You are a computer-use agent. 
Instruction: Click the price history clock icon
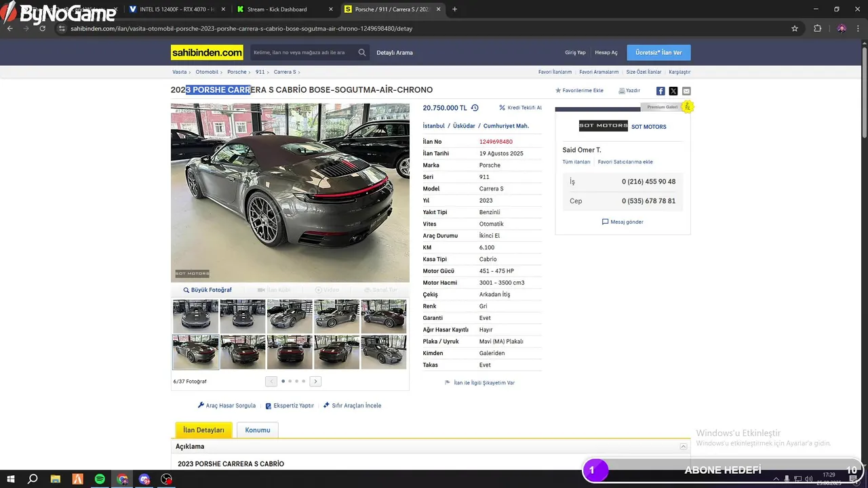(475, 108)
